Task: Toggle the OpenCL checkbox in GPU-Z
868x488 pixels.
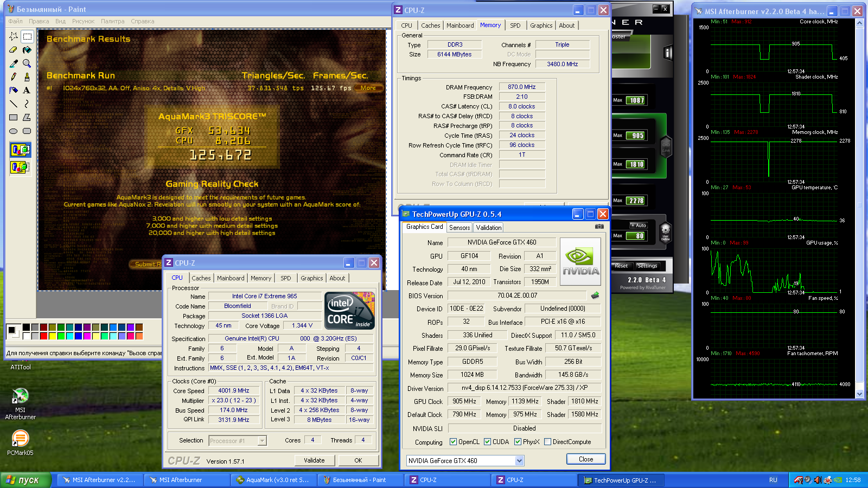Action: pos(453,442)
